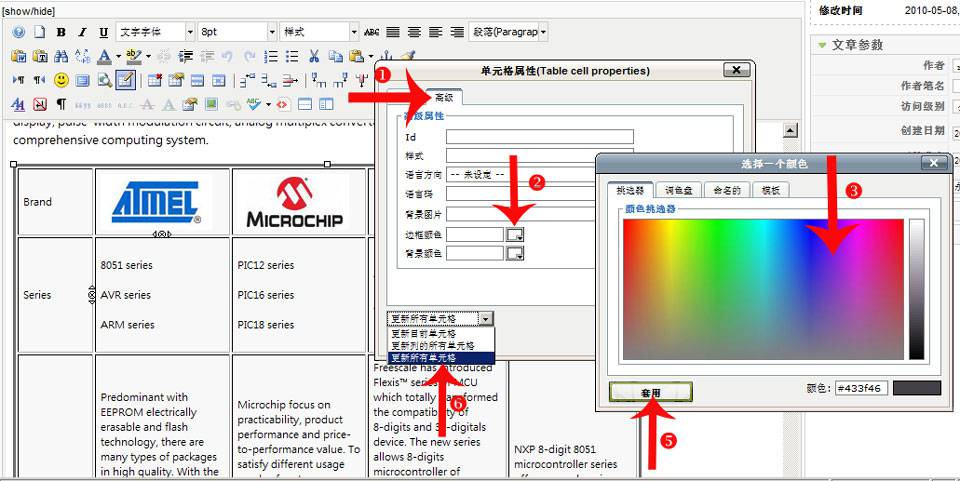960x481 pixels.
Task: Justify text with the full-align icon
Action: (x=393, y=32)
